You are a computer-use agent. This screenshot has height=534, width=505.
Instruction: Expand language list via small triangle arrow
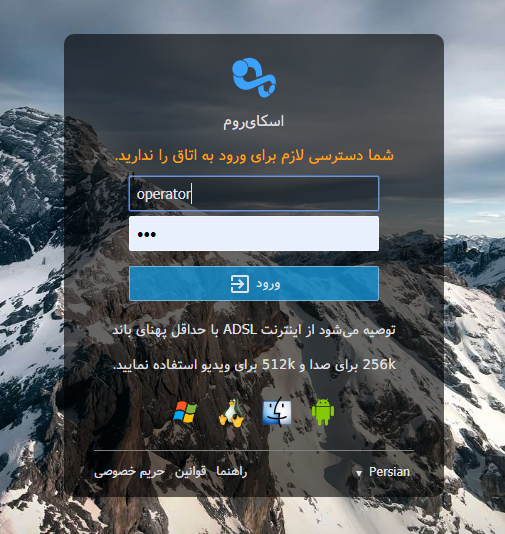point(359,473)
